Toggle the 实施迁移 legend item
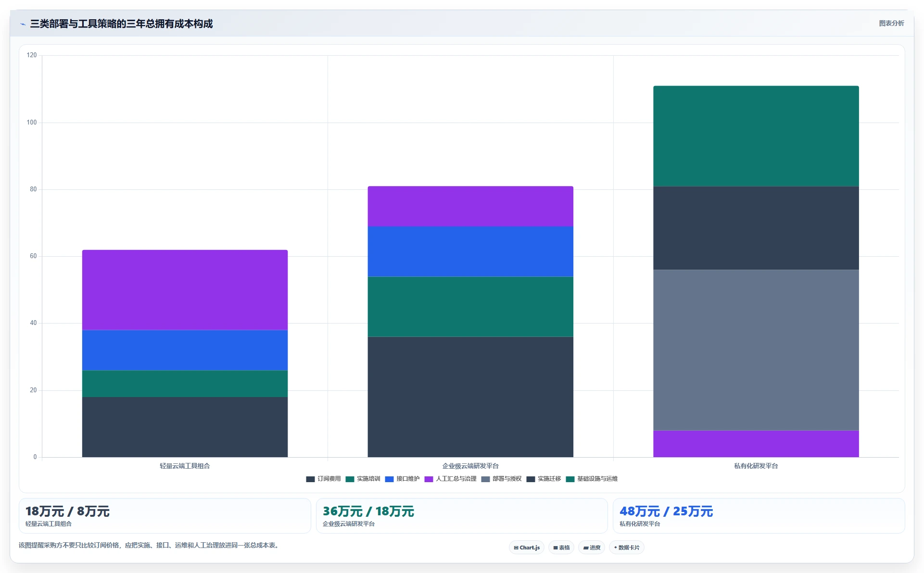924x573 pixels. click(544, 479)
